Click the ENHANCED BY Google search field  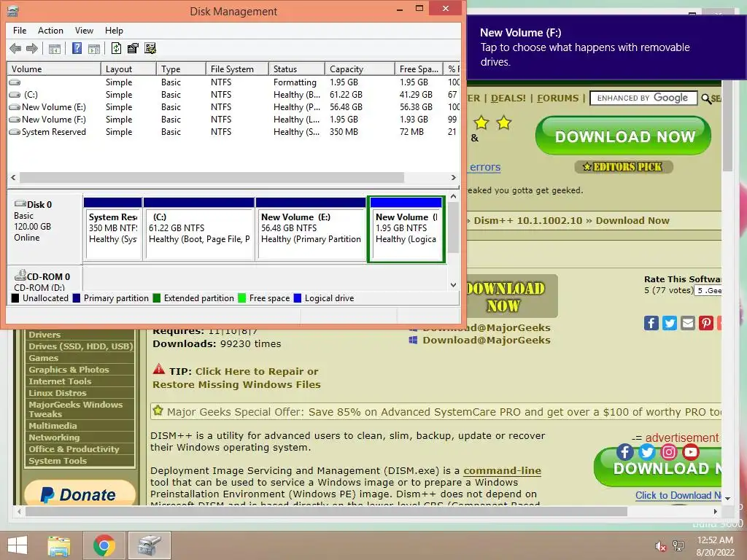643,98
